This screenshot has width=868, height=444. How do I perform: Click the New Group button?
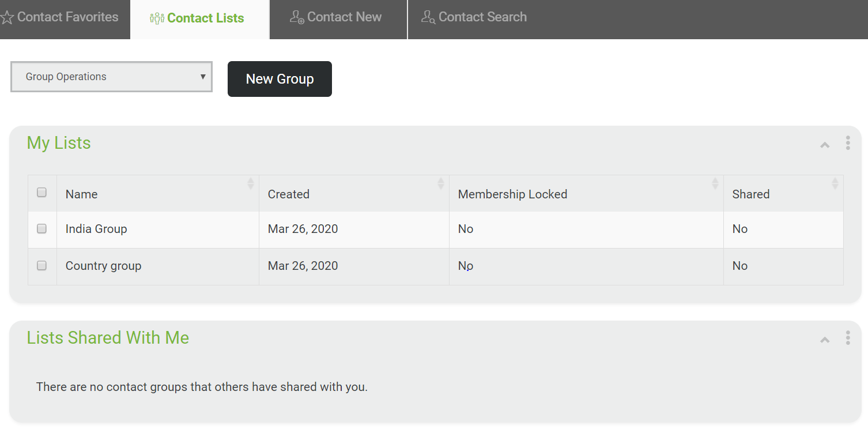click(280, 79)
